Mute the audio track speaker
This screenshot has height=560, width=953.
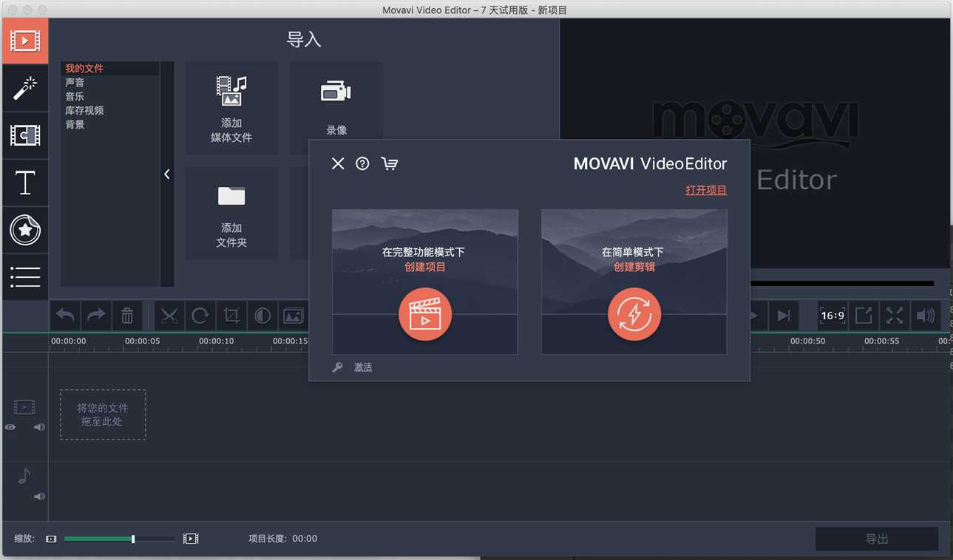pos(39,496)
